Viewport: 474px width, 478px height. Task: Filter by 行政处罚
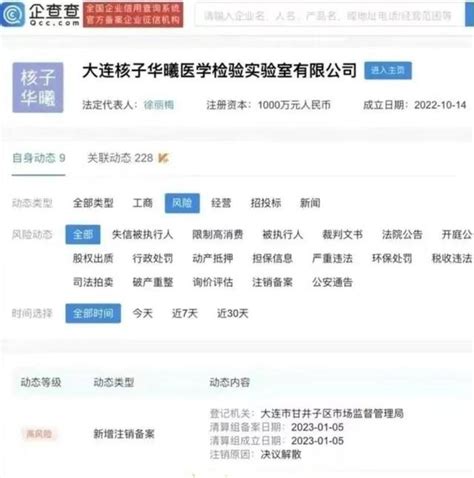pyautogui.click(x=153, y=258)
